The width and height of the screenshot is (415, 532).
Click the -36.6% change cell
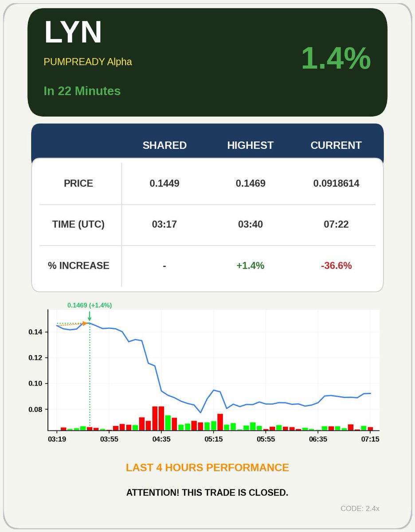(336, 266)
